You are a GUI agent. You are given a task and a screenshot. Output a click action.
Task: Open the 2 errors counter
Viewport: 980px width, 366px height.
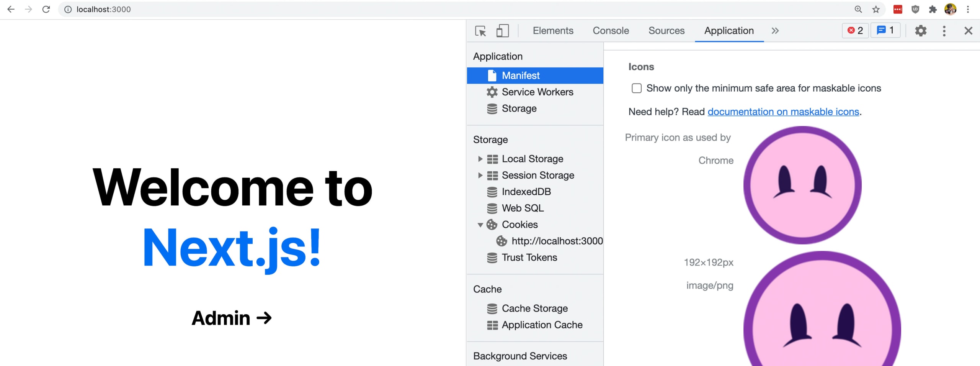pyautogui.click(x=855, y=30)
